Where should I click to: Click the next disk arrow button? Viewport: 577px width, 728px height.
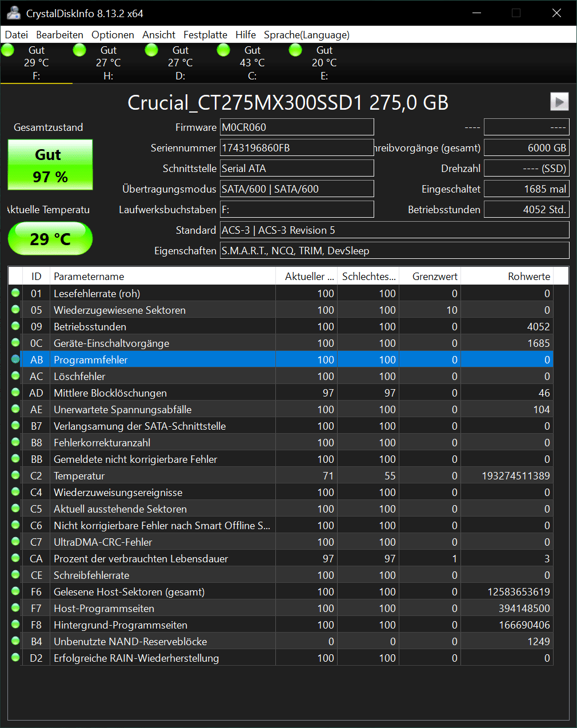click(x=559, y=102)
